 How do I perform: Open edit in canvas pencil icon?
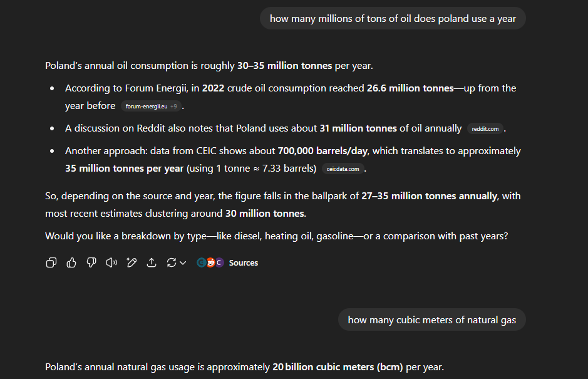pos(132,262)
